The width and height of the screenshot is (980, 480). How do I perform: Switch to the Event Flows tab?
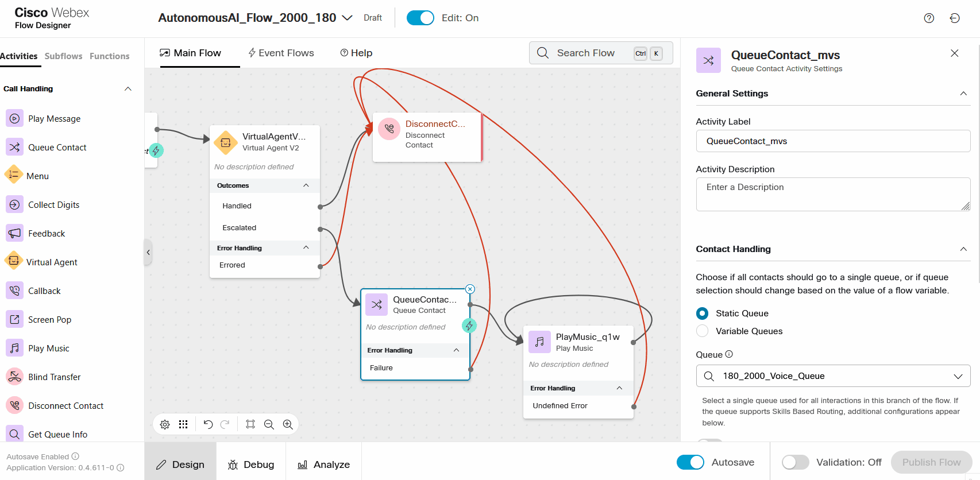coord(281,53)
